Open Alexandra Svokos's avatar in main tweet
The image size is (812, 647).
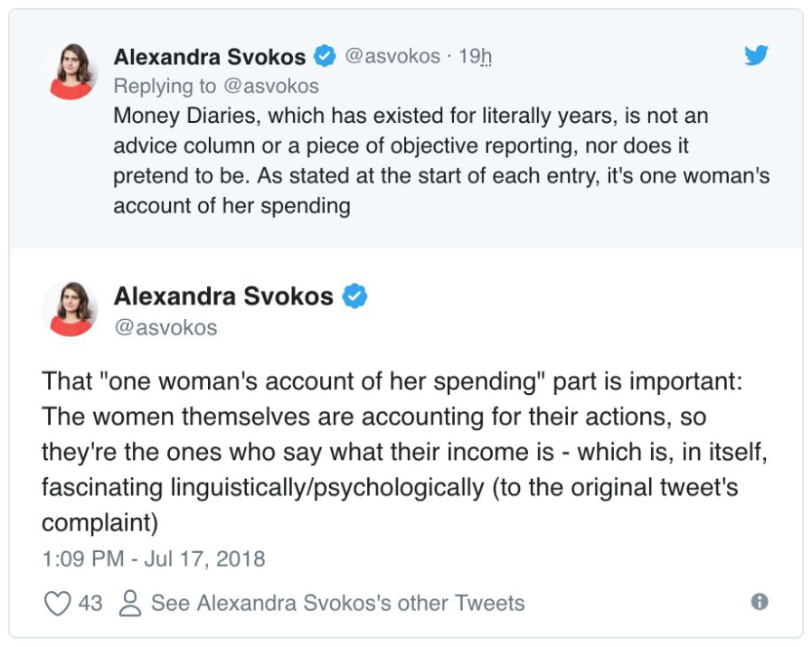[70, 308]
